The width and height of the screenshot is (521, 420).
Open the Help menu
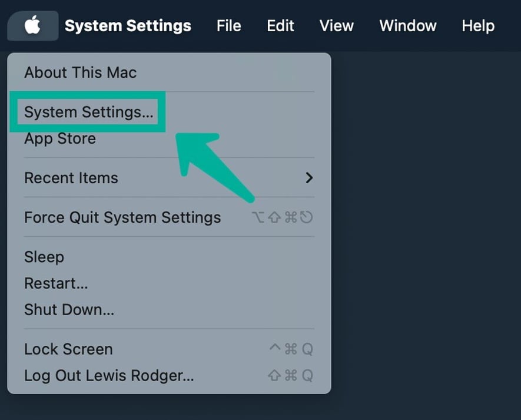point(478,25)
